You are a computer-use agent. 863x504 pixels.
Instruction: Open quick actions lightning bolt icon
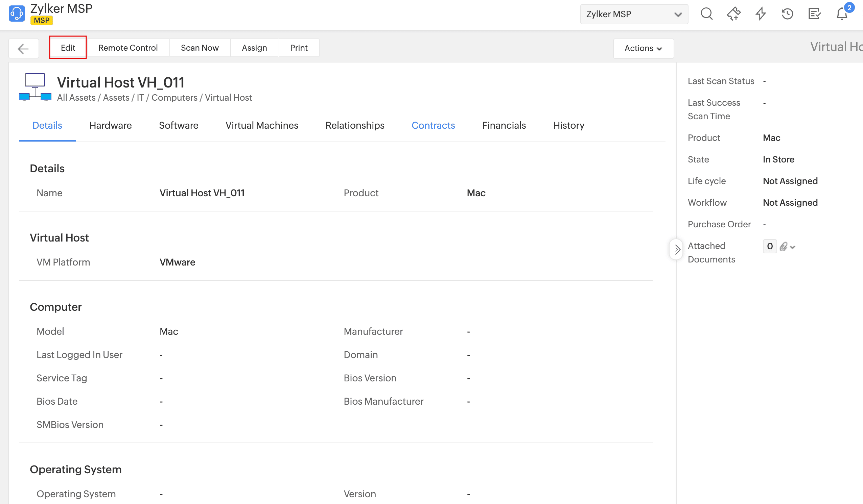tap(760, 14)
